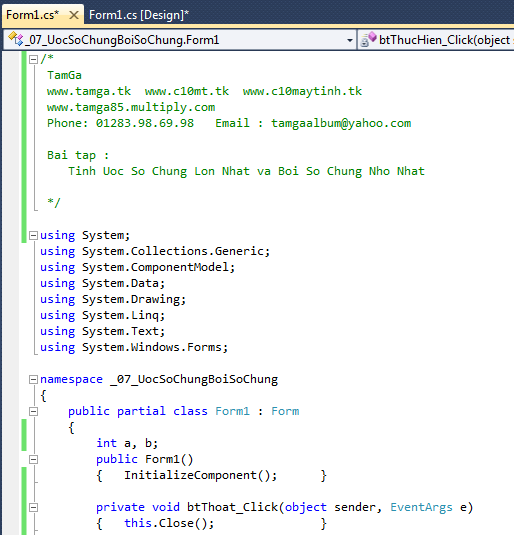The height and width of the screenshot is (535, 514).
Task: Select the Form1.cs code tab
Action: pos(32,15)
